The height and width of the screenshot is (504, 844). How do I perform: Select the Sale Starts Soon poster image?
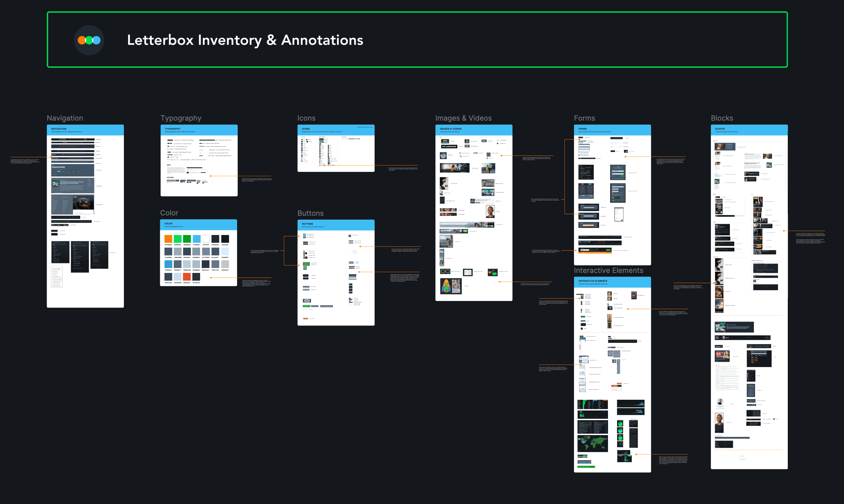click(451, 286)
